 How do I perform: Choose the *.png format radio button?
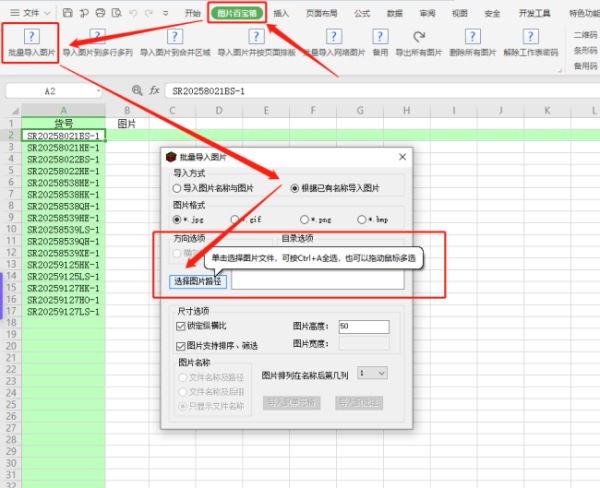[x=304, y=220]
